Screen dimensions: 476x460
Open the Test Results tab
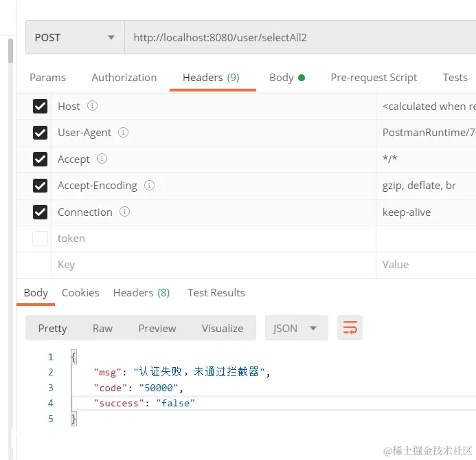coord(216,293)
